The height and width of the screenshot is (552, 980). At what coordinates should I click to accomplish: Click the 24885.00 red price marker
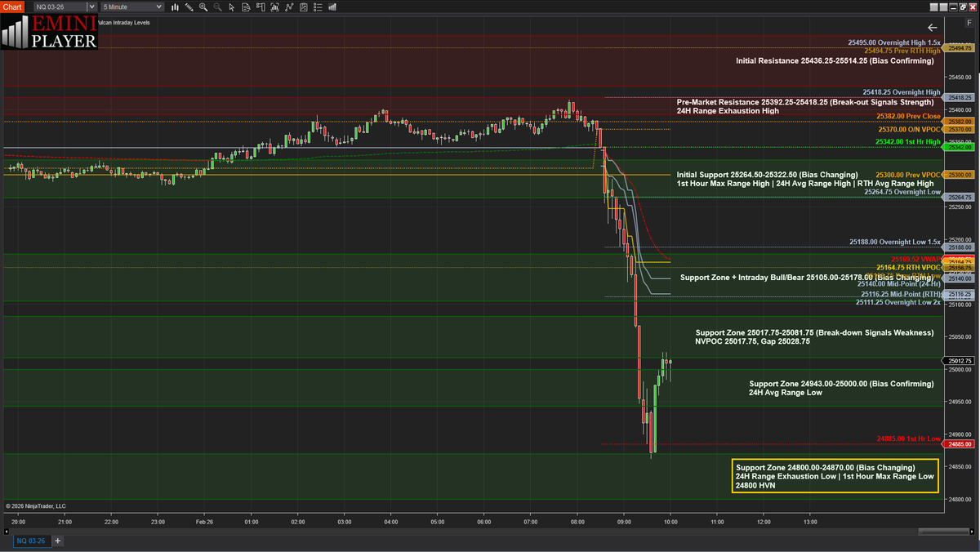point(960,444)
